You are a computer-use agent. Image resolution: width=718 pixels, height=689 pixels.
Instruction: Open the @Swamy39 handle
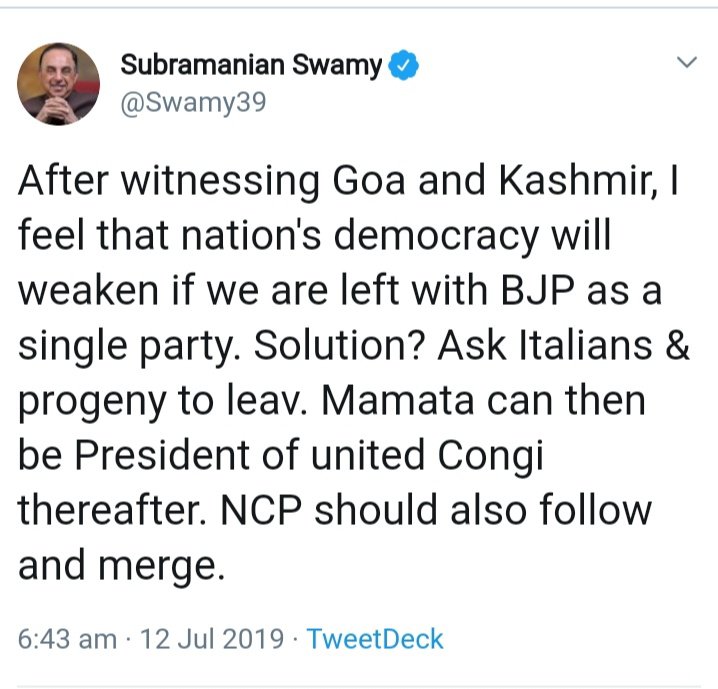[x=193, y=101]
